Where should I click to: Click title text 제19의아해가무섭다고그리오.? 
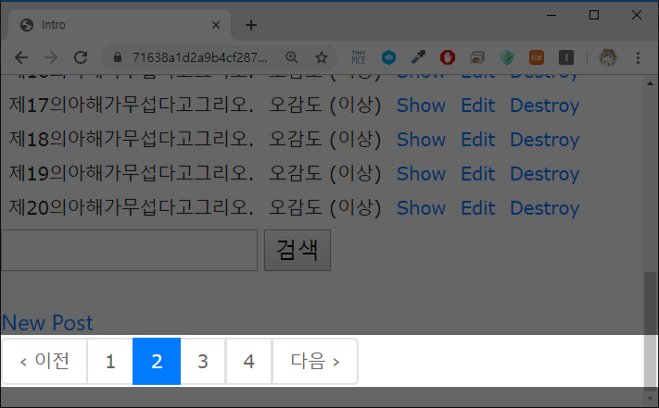click(131, 174)
